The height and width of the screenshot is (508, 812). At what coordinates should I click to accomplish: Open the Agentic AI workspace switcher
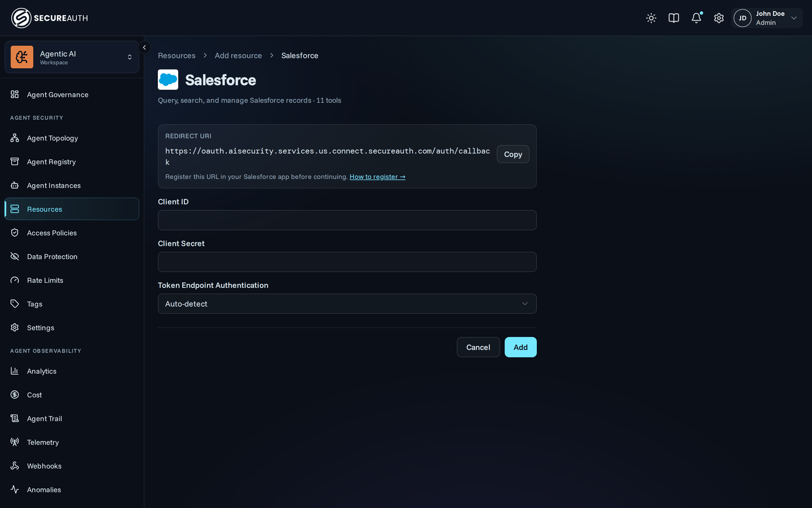pyautogui.click(x=72, y=57)
